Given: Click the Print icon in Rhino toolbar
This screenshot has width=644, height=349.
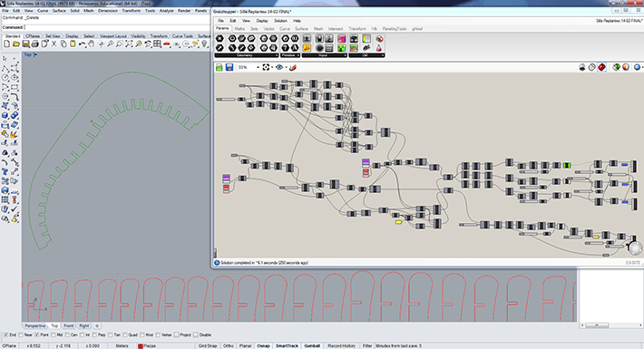Looking at the screenshot, I should 34,44.
